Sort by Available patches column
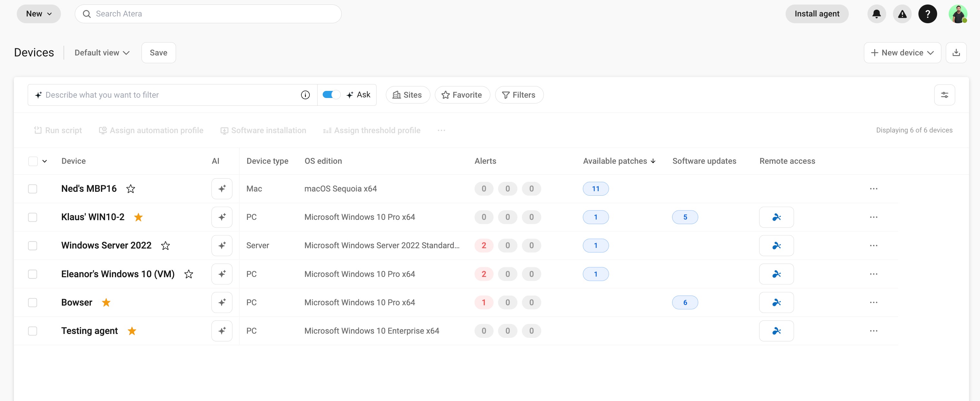This screenshot has width=980, height=401. click(x=619, y=161)
